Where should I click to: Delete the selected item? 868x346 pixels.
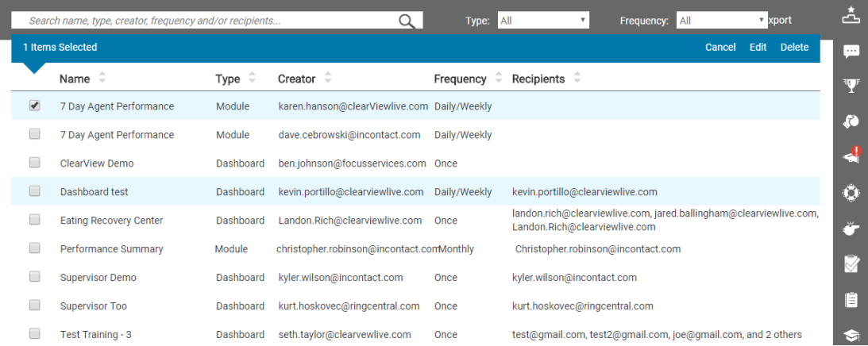[794, 48]
